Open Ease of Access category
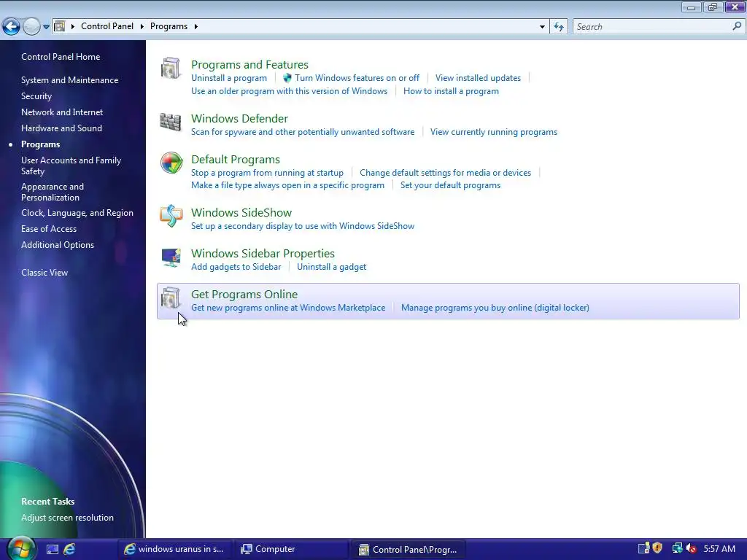The width and height of the screenshot is (747, 560). 49,229
